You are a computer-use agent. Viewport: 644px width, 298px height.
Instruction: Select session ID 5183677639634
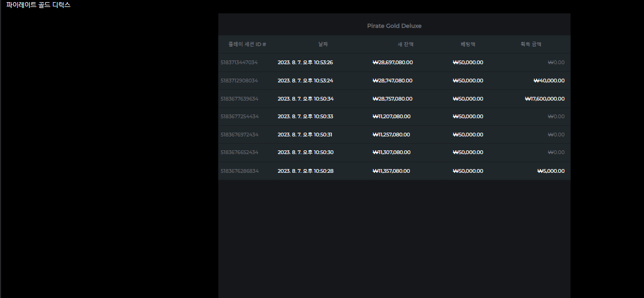[x=239, y=99]
